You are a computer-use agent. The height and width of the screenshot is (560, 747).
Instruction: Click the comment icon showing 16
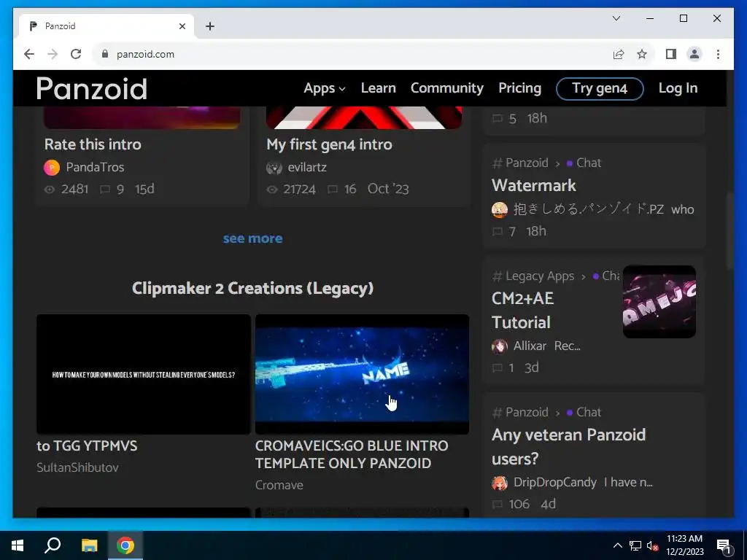click(x=333, y=190)
